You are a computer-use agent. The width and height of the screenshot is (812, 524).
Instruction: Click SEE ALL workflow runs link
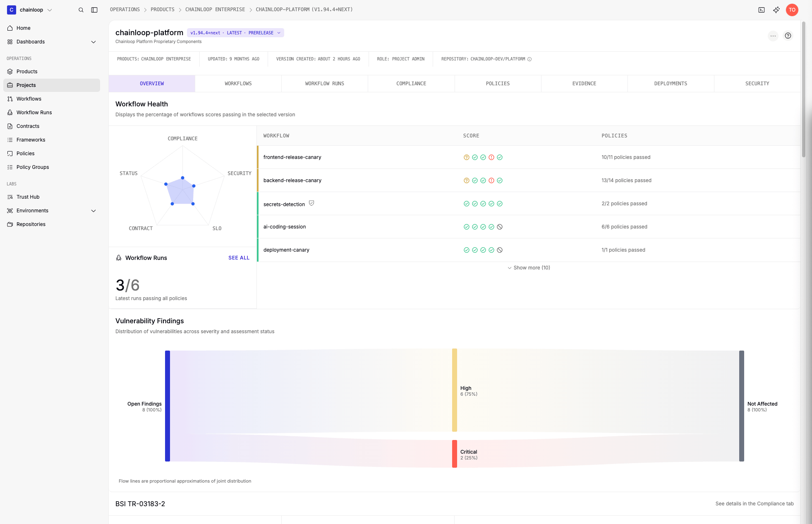(239, 258)
